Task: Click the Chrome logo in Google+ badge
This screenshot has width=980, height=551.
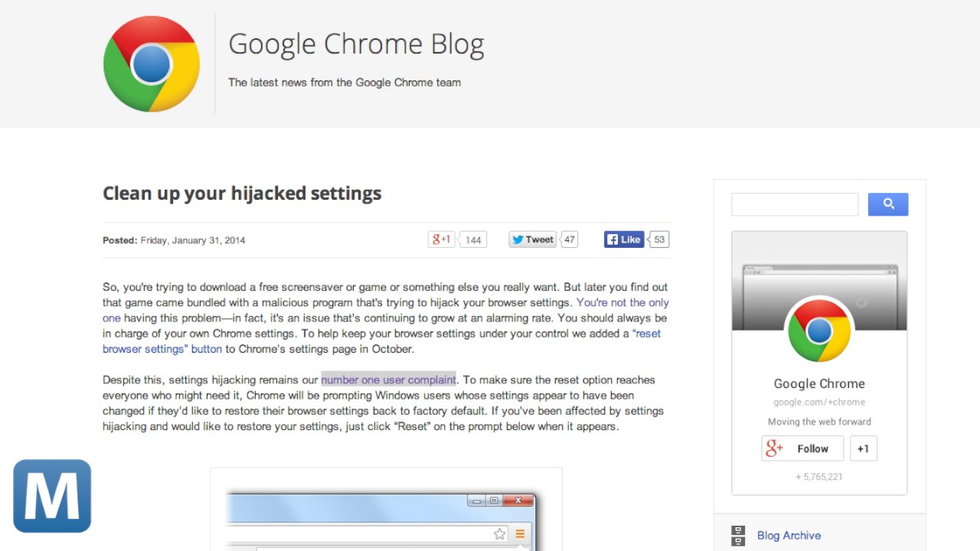Action: click(x=819, y=331)
